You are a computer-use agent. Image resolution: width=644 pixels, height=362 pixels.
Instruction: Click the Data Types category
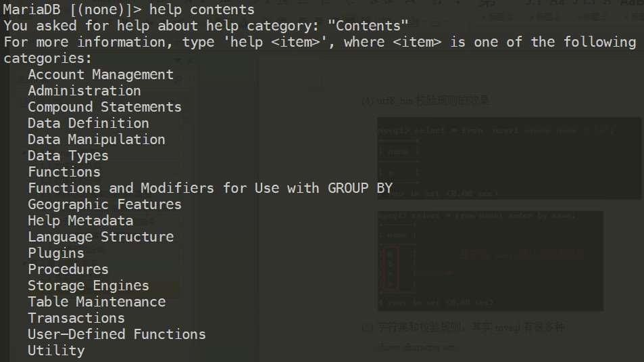[68, 156]
